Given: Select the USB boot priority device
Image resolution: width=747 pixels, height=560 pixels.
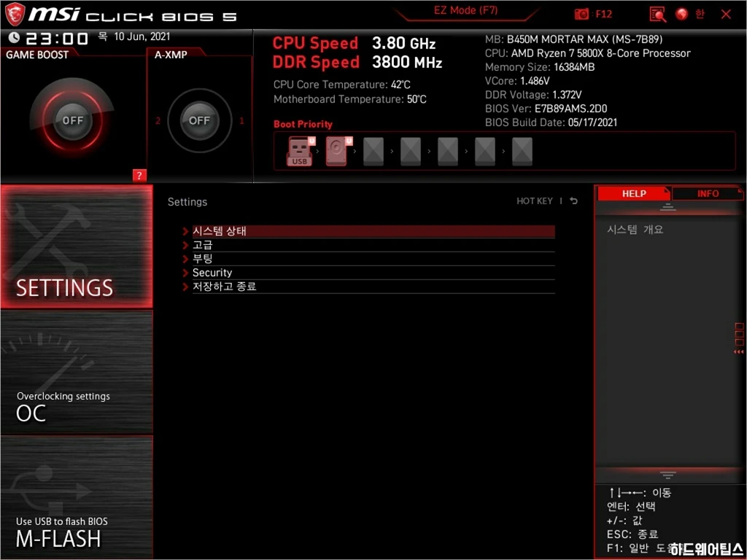Looking at the screenshot, I should [301, 151].
